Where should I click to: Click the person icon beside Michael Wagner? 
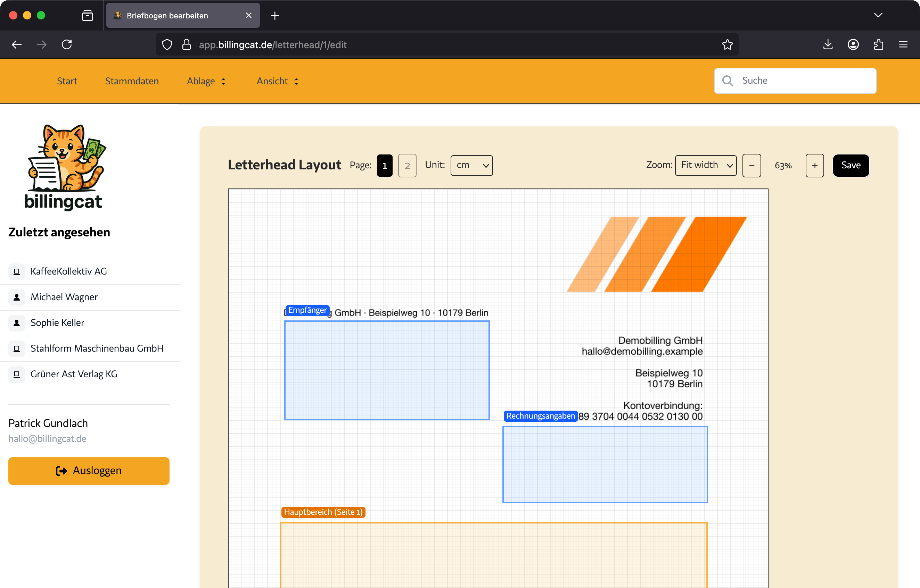[x=17, y=297]
